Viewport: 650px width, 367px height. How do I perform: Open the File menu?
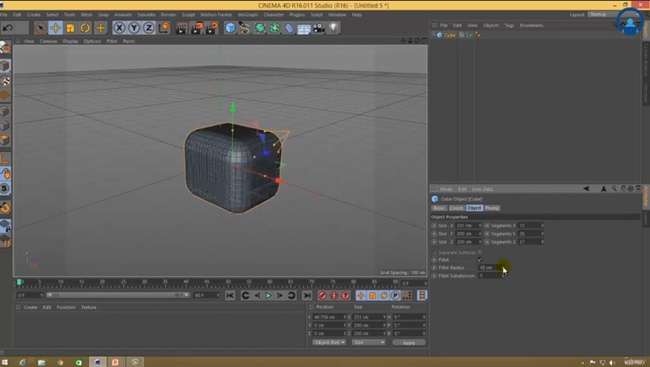click(x=4, y=15)
